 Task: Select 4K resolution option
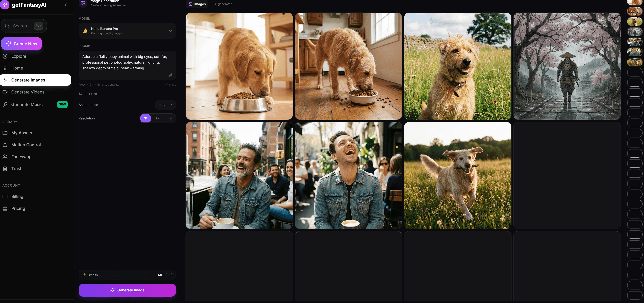point(170,118)
